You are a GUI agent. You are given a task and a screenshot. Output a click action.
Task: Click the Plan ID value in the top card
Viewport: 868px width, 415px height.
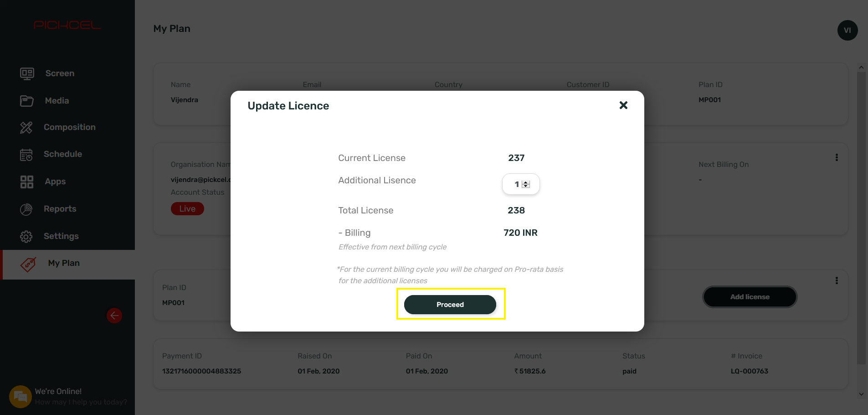709,100
